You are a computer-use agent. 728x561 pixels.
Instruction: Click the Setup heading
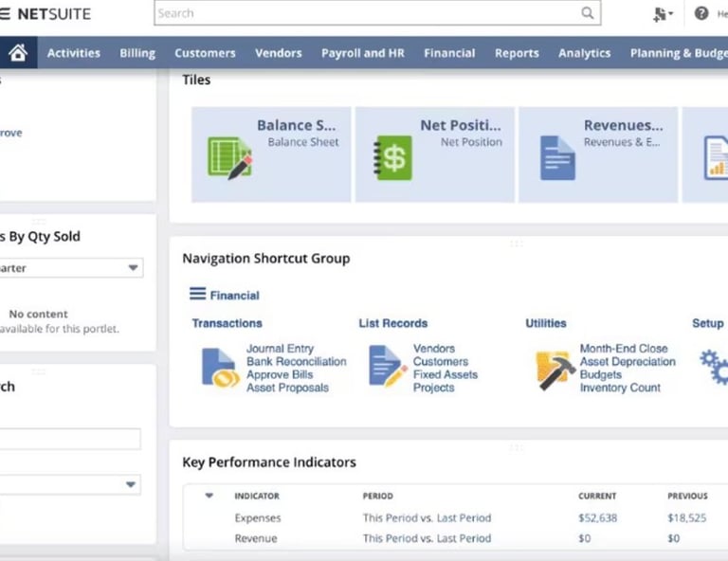click(x=707, y=323)
